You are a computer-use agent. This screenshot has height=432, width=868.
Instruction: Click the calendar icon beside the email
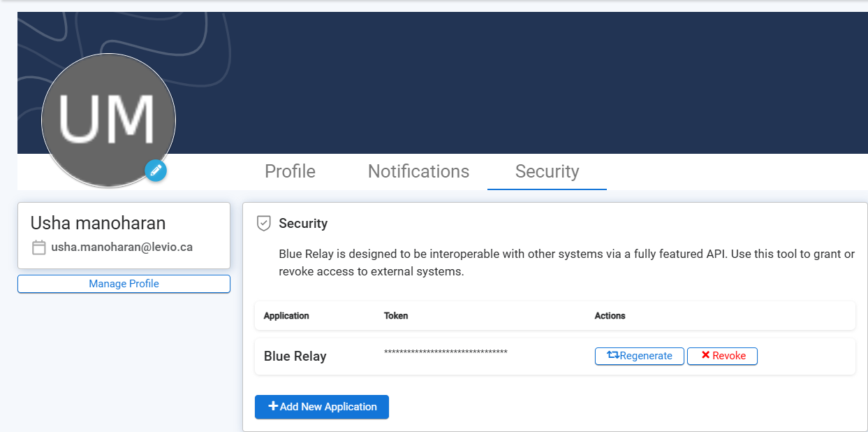tap(39, 247)
